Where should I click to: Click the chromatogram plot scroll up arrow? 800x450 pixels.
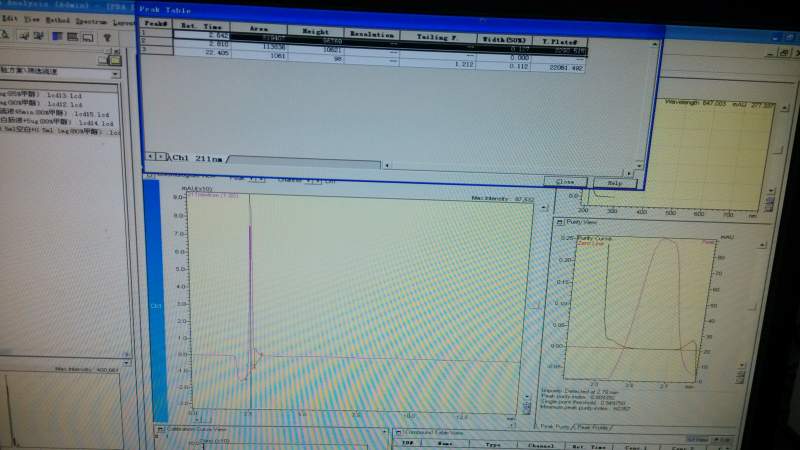[544, 208]
